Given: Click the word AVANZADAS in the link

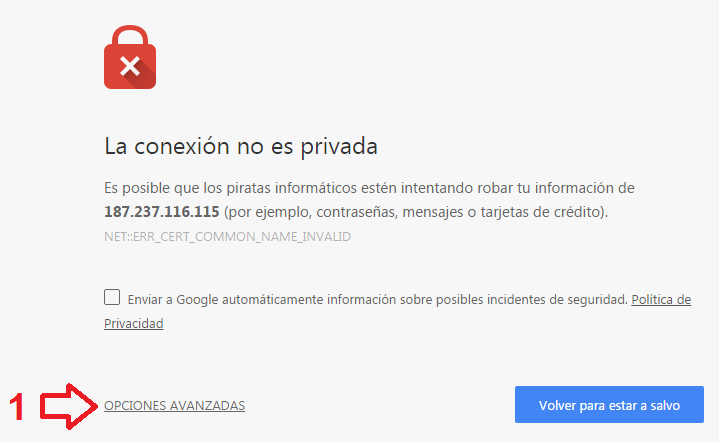Looking at the screenshot, I should click(207, 406).
